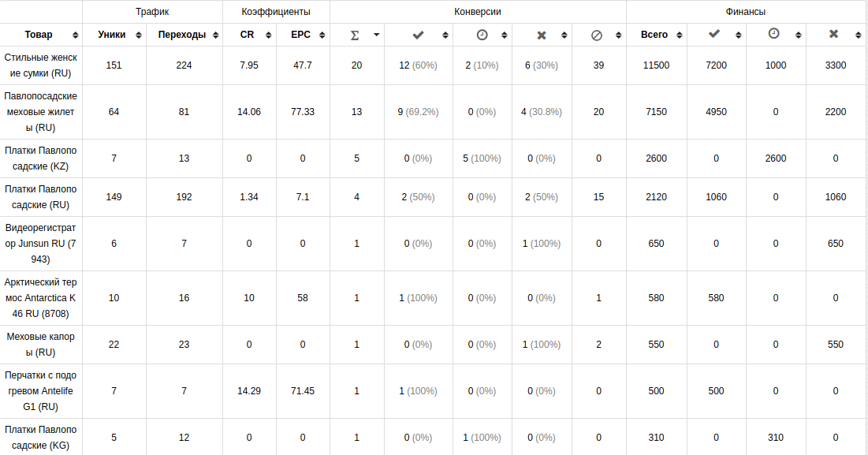Open product Арктический термос Antarctica K46

41,298
